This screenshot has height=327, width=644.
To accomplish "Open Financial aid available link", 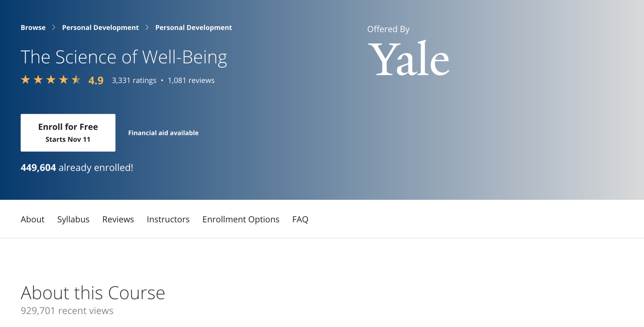I will (163, 133).
